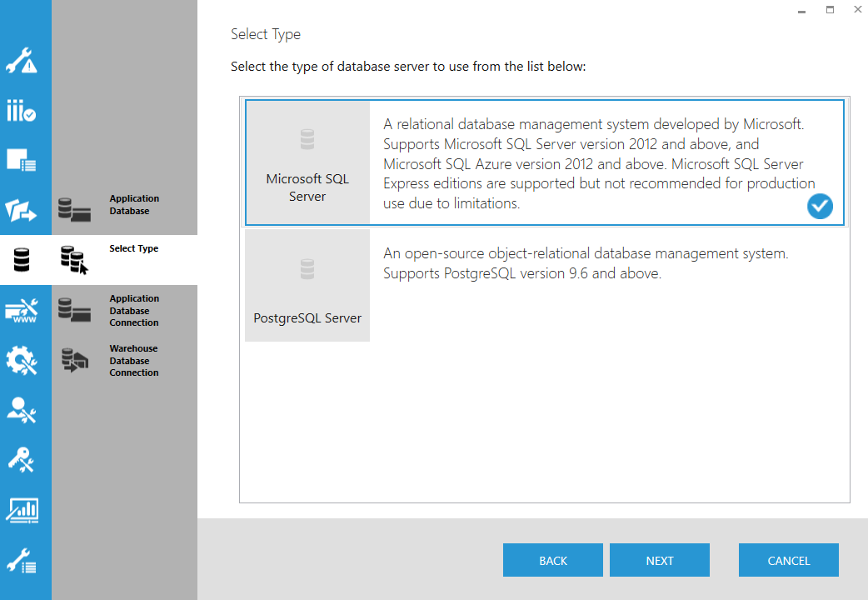The width and height of the screenshot is (868, 600).
Task: Select the database cylinder sidebar step
Action: [22, 260]
